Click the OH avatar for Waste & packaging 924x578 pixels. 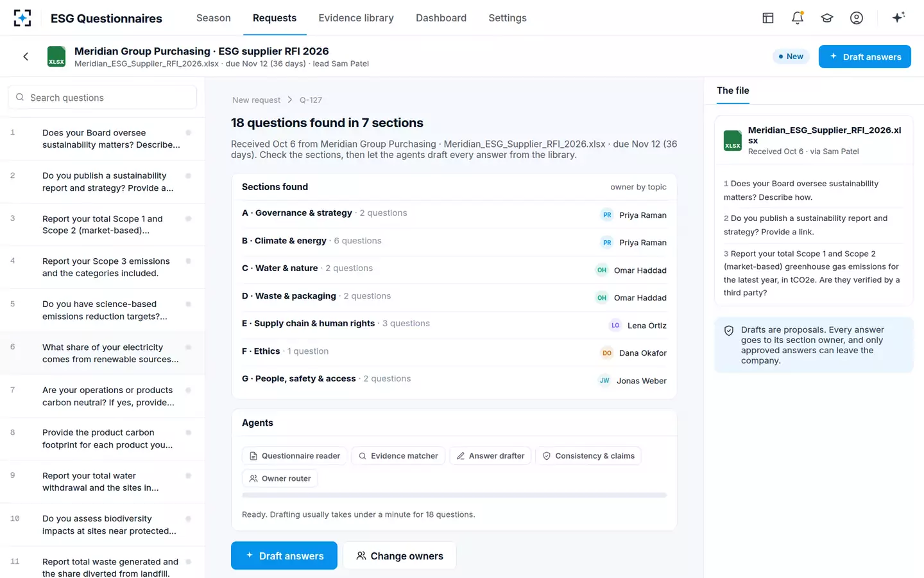point(602,298)
